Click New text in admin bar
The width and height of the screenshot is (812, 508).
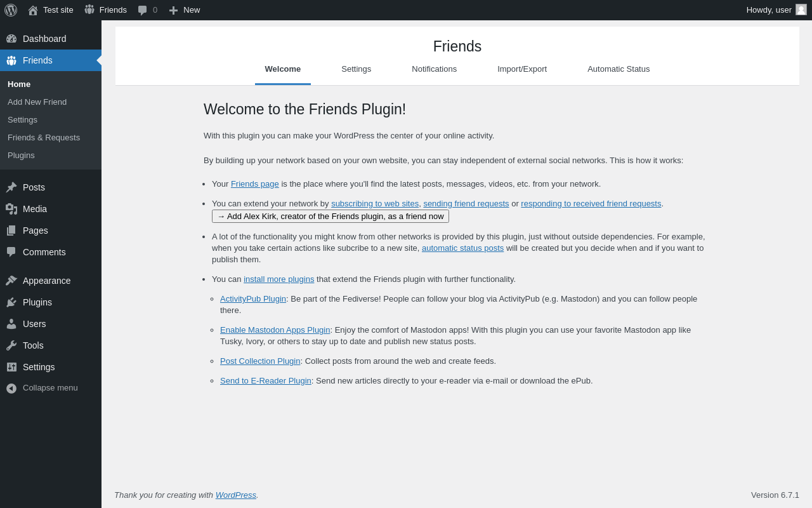[192, 10]
